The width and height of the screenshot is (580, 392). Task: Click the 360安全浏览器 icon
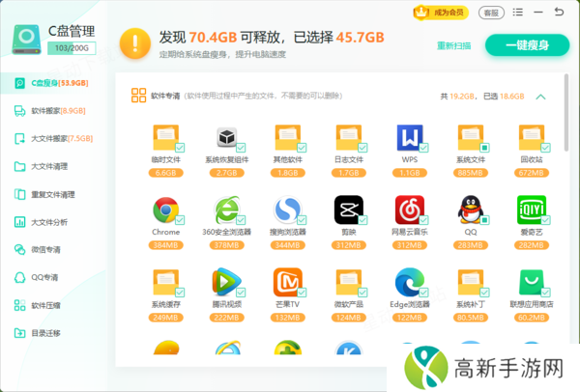(x=225, y=210)
